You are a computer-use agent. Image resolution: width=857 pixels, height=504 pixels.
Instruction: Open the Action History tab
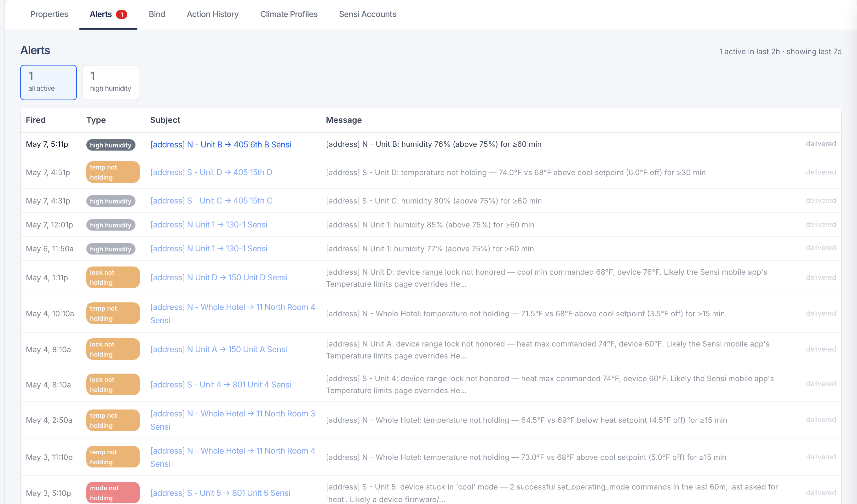coord(213,14)
